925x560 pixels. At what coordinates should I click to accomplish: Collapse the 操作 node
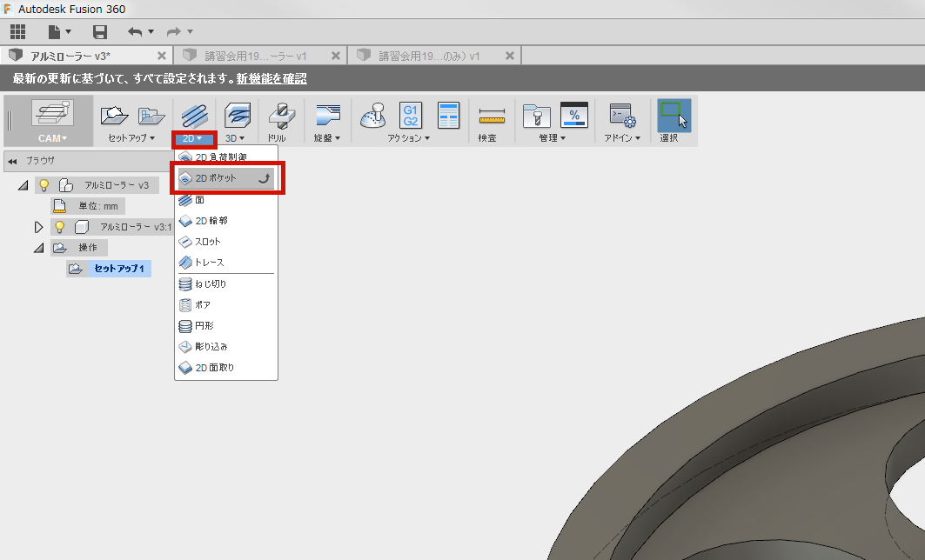click(x=39, y=248)
